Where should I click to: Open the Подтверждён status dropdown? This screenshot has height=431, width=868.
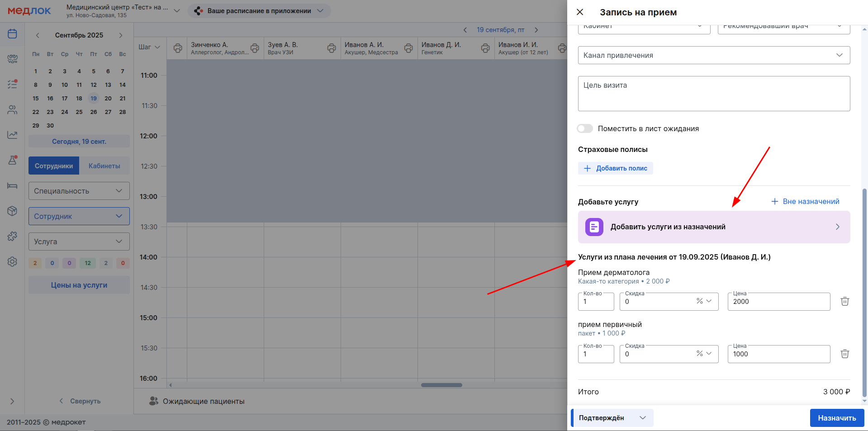click(612, 418)
